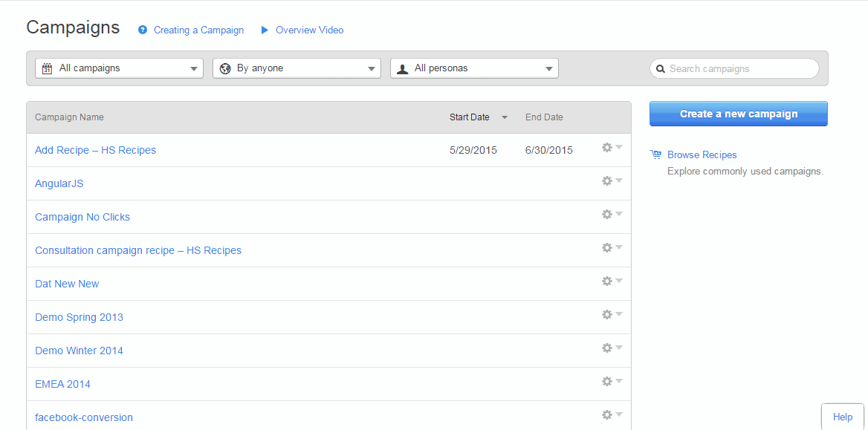The width and height of the screenshot is (868, 430).
Task: Expand the By anyone filter dropdown
Action: click(297, 68)
